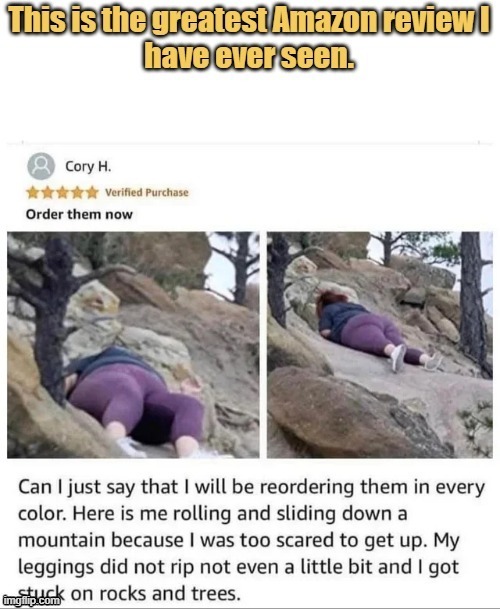The height and width of the screenshot is (609, 500).
Task: Open the review title Order them now
Action: tap(79, 214)
